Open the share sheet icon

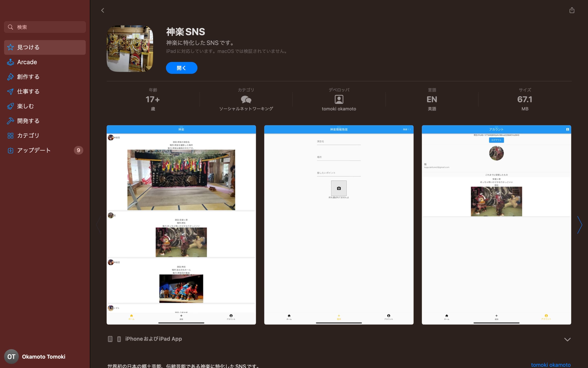pos(572,10)
